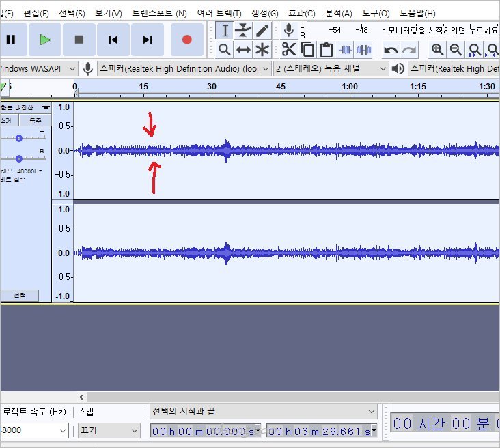
Task: Activate the Multi-tool asterisk icon
Action: click(262, 50)
